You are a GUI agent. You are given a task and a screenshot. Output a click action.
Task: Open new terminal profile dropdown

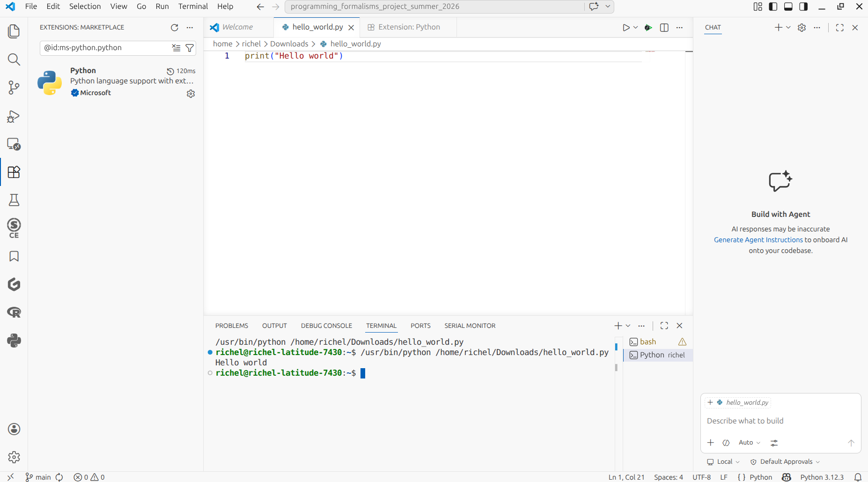click(628, 326)
